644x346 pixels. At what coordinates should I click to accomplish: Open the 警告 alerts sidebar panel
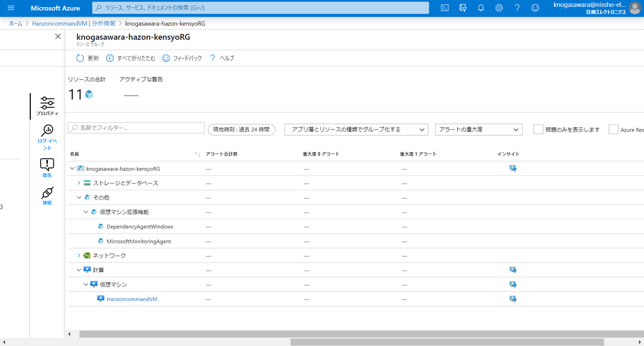47,168
